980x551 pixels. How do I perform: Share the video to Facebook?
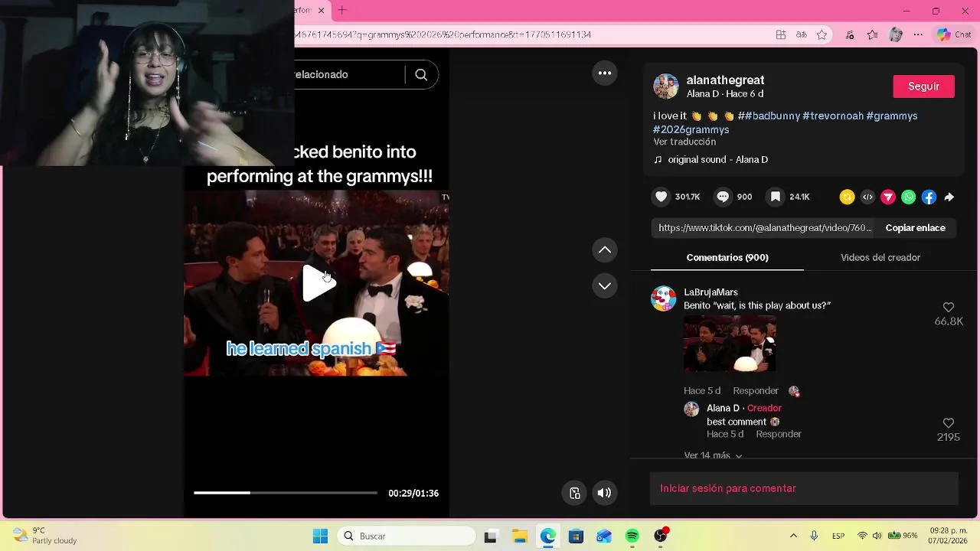[x=929, y=197]
